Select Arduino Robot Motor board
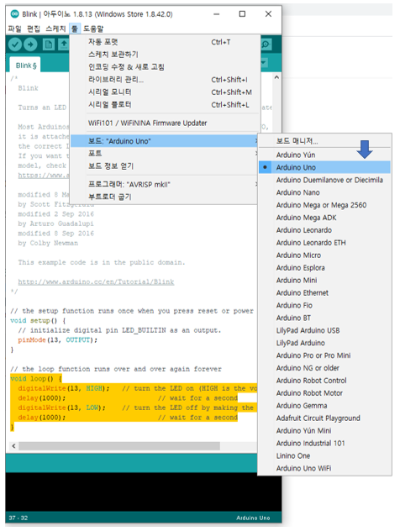The height and width of the screenshot is (527, 400). (x=324, y=393)
